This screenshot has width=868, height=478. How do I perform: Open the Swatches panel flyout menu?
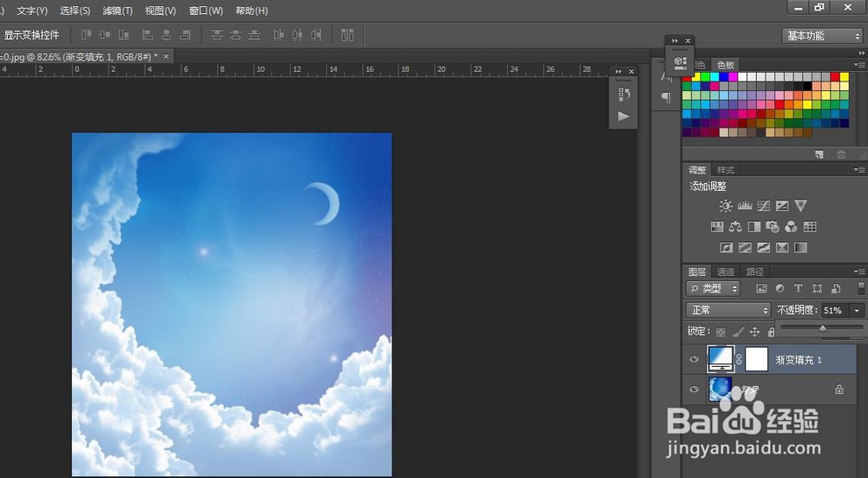tap(859, 65)
